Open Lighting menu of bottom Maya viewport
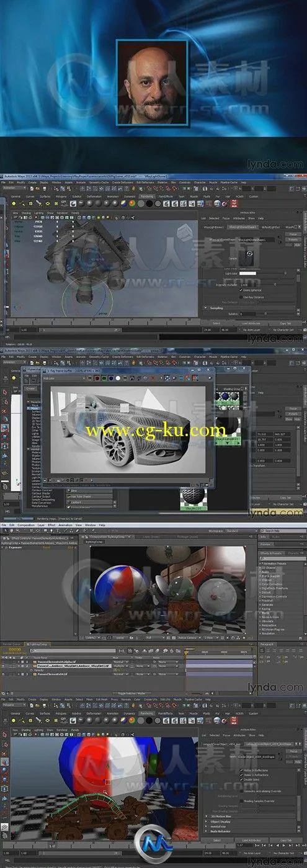307x868 pixels. tap(38, 730)
